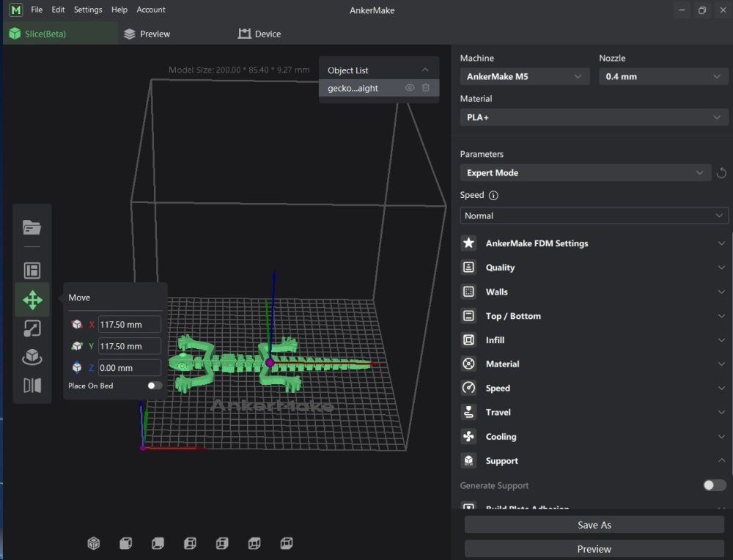Open the Parameters dropdown showing Expert Mode

pyautogui.click(x=585, y=172)
